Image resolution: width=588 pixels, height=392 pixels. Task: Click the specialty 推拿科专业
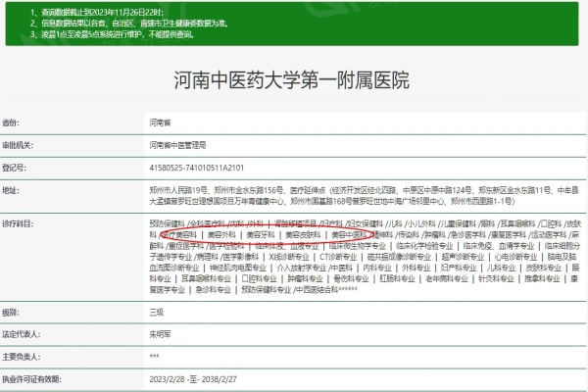pos(543,278)
